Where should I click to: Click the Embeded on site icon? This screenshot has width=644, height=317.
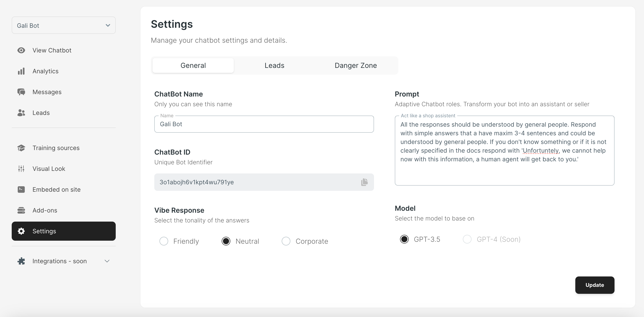tap(21, 189)
